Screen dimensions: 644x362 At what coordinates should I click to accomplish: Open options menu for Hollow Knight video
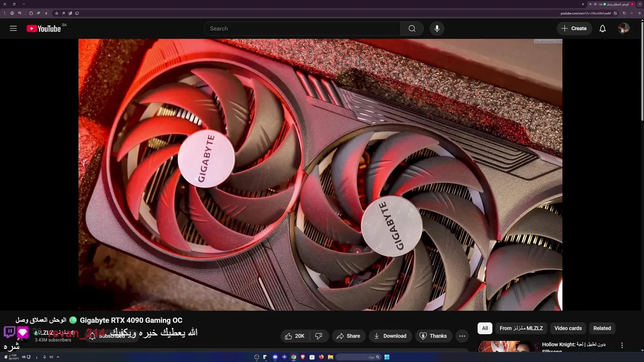tap(622, 345)
